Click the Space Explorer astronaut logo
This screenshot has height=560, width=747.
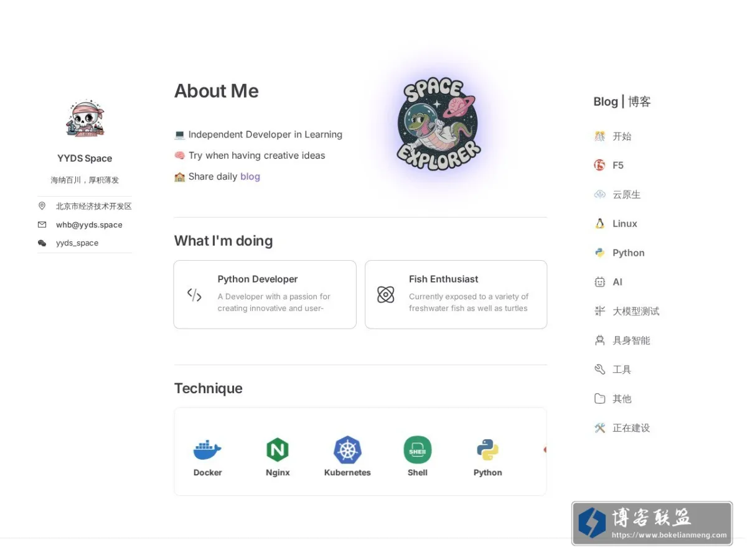(x=438, y=123)
